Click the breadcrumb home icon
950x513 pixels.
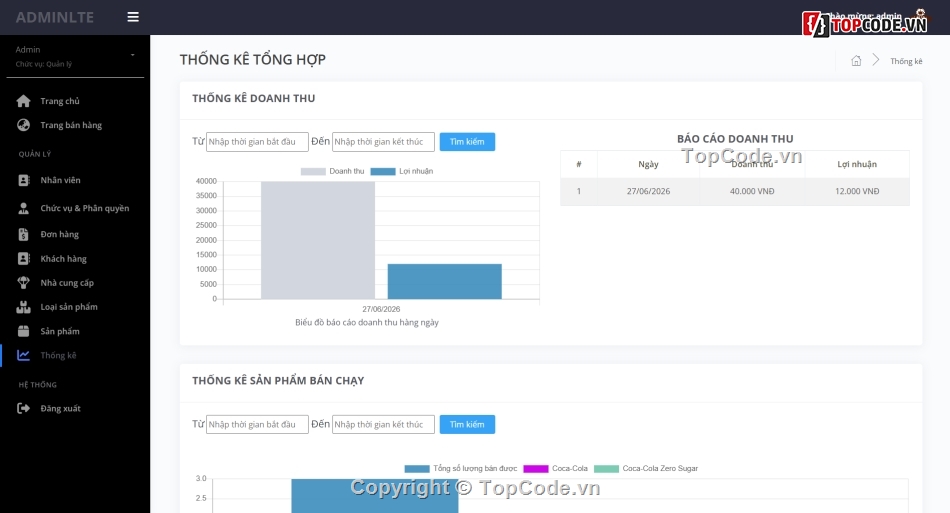856,61
